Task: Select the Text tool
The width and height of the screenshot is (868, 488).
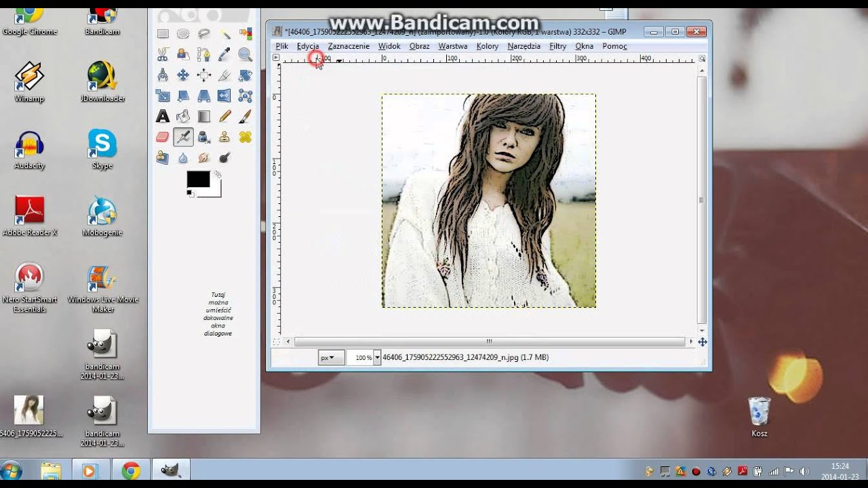Action: (x=163, y=117)
